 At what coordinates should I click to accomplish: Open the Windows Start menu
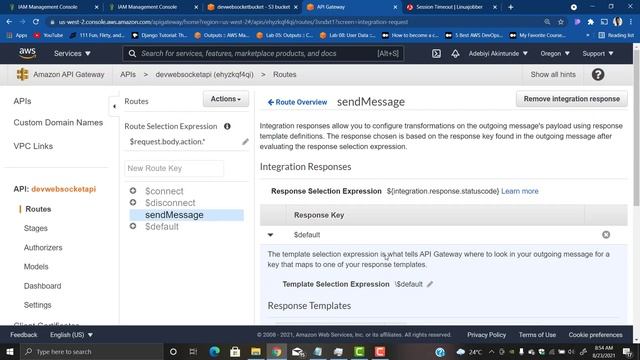click(x=9, y=351)
